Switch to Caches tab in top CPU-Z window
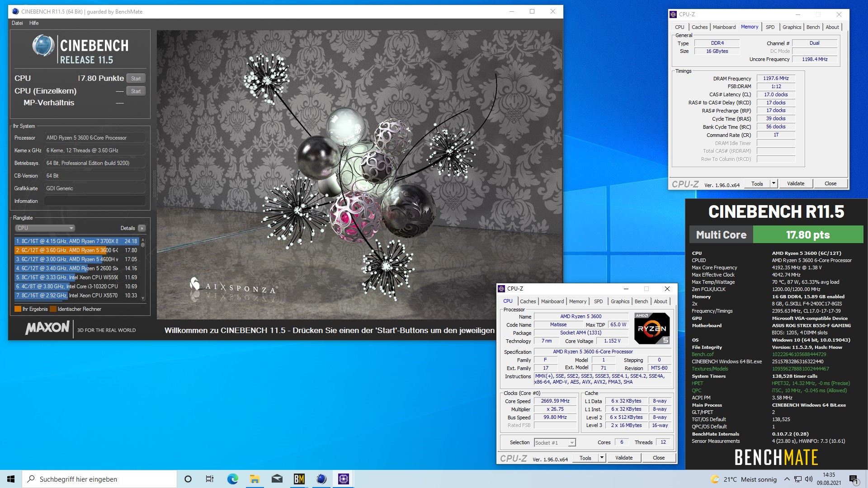This screenshot has width=868, height=488. point(699,27)
